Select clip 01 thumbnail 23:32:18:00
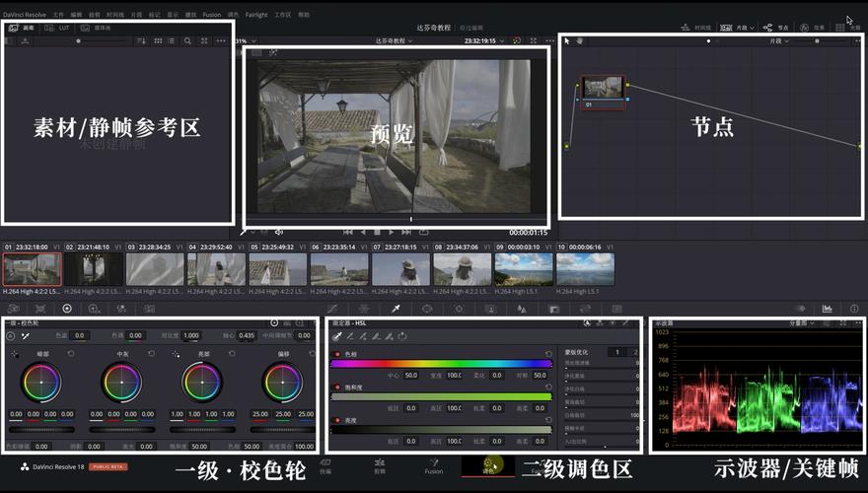 point(33,269)
